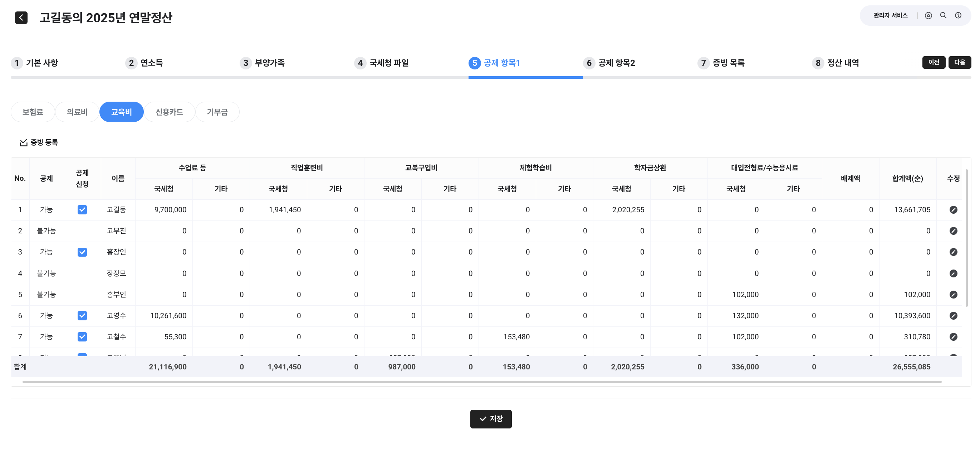Image resolution: width=980 pixels, height=451 pixels.
Task: Select the 신용카드 category tab
Action: [169, 112]
